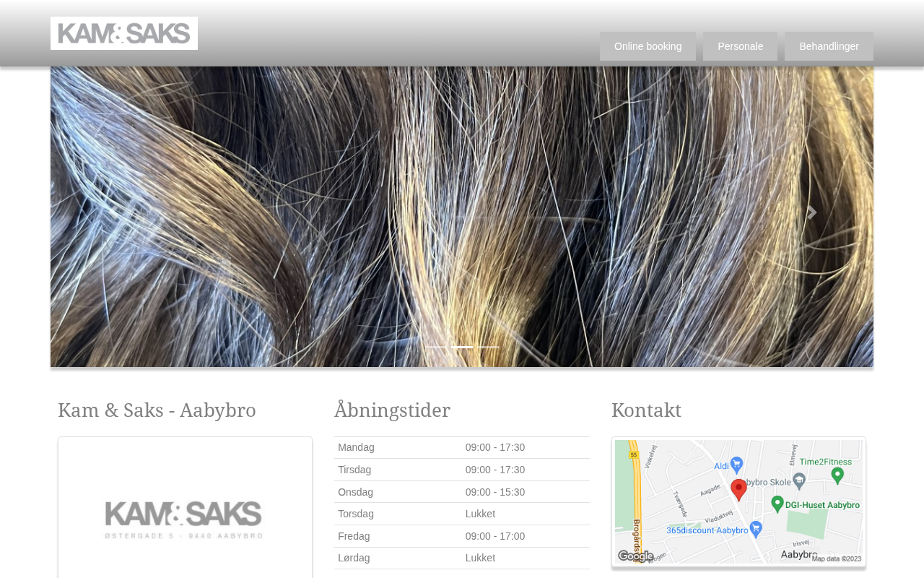The image size is (924, 578).
Task: Click the Torsdag row label
Action: (356, 514)
